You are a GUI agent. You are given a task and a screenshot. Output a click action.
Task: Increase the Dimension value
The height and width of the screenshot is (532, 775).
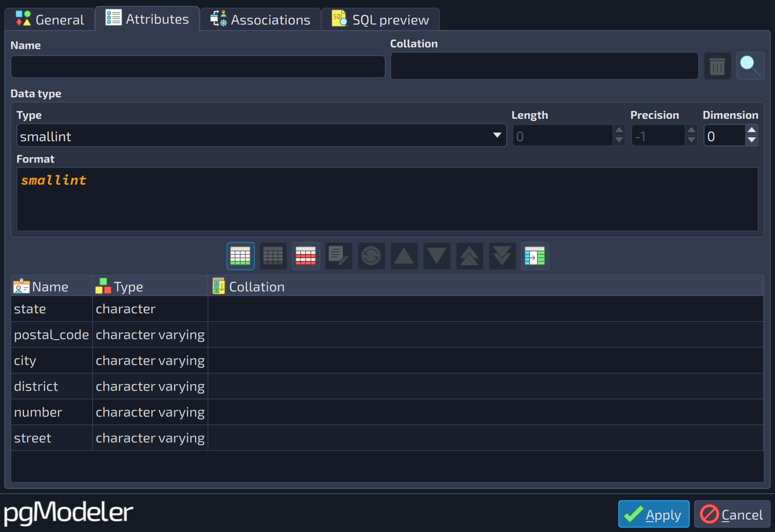752,130
